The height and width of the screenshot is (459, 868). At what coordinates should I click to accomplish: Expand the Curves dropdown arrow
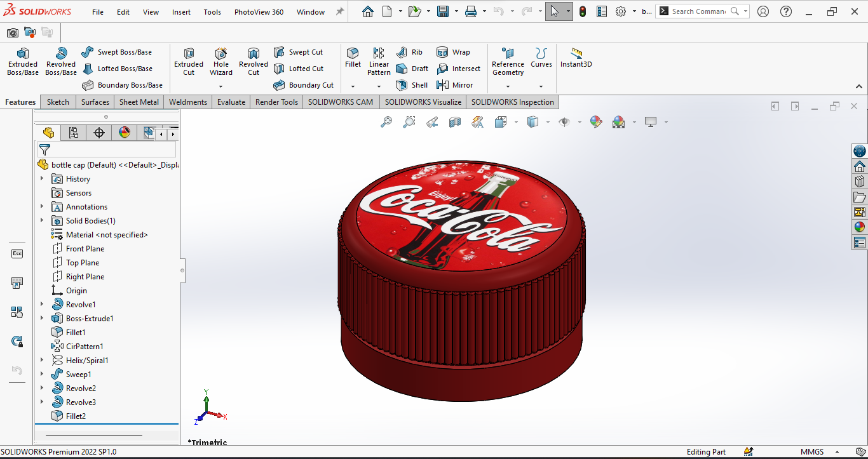pyautogui.click(x=541, y=86)
